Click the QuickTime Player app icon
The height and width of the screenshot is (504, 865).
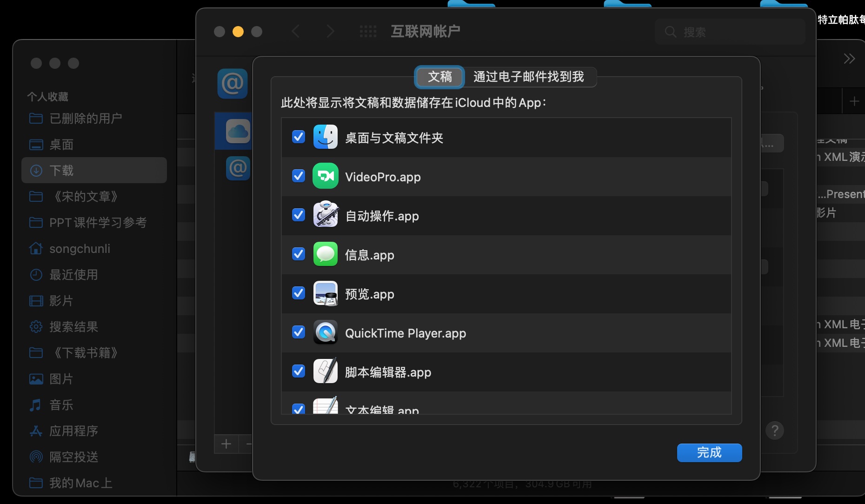pyautogui.click(x=325, y=332)
